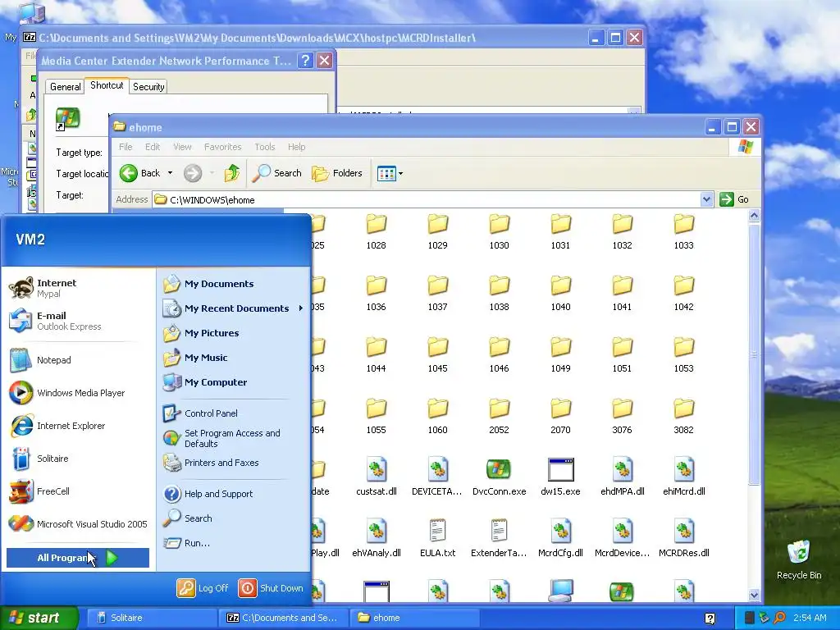Open Edit menu in ehome window
Image resolution: width=840 pixels, height=630 pixels.
[153, 147]
